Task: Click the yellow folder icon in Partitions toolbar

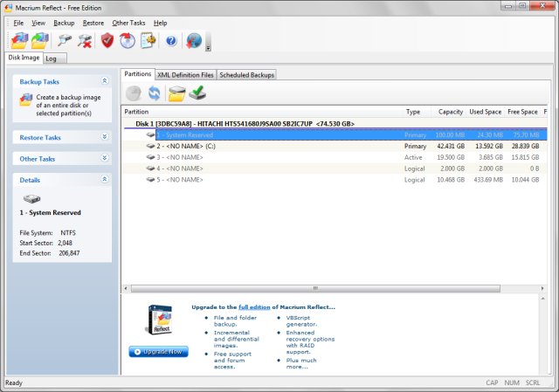Action: click(176, 94)
